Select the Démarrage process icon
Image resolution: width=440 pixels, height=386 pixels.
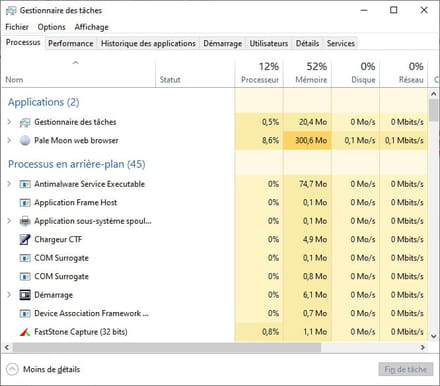pos(25,295)
